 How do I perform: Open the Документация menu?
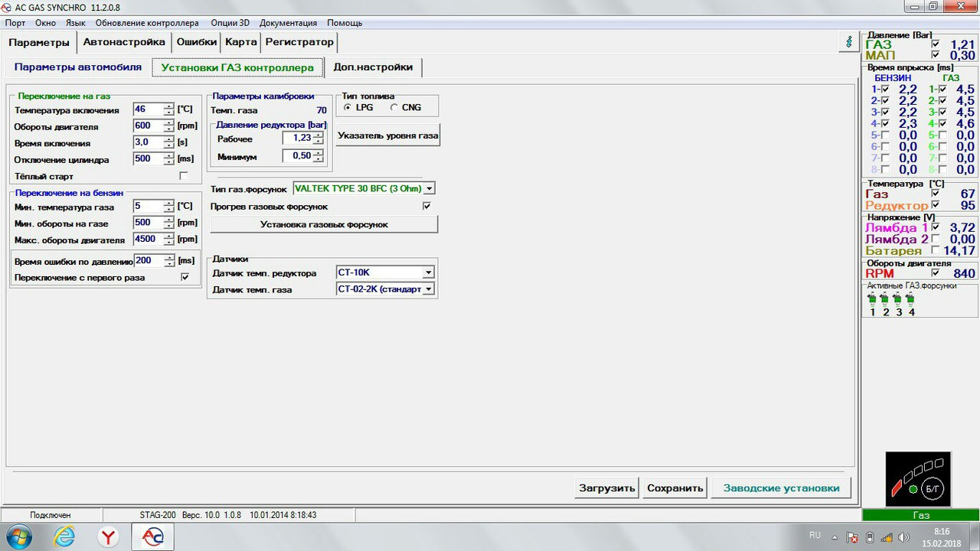288,23
